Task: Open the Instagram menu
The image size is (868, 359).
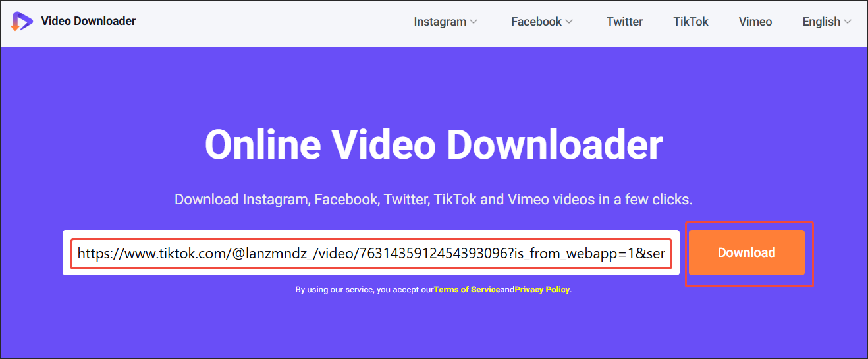Action: pyautogui.click(x=445, y=22)
